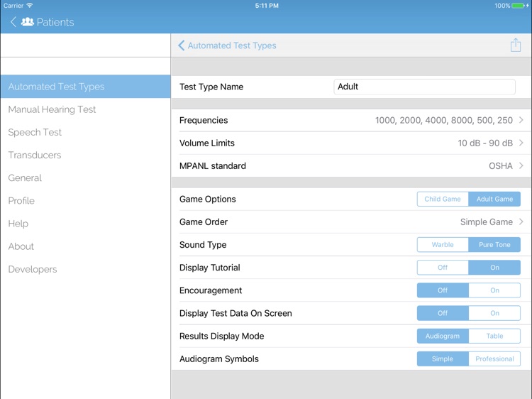532x399 pixels.
Task: Select Child Game option
Action: 443,199
